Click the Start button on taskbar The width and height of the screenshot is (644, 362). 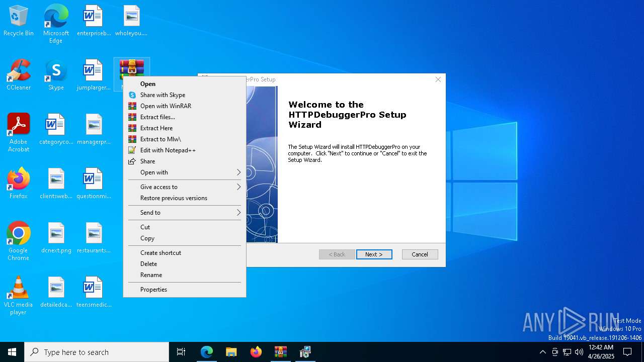(12, 352)
